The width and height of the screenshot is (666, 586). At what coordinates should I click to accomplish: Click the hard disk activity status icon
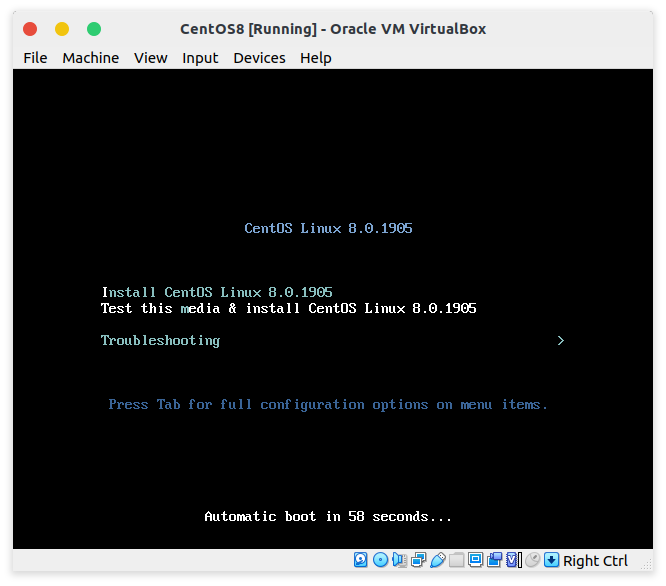[361, 560]
